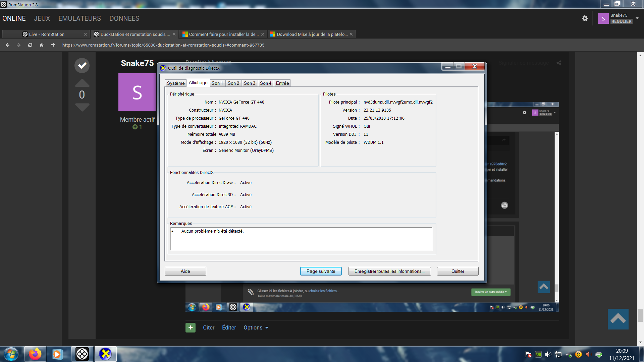Image resolution: width=644 pixels, height=362 pixels.
Task: Click the Aide button
Action: click(x=185, y=271)
